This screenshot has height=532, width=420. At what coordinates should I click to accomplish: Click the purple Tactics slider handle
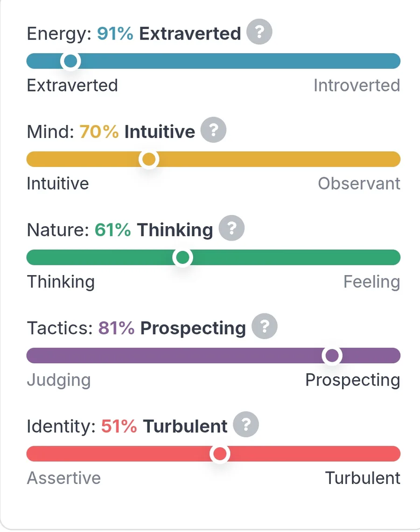click(x=332, y=356)
